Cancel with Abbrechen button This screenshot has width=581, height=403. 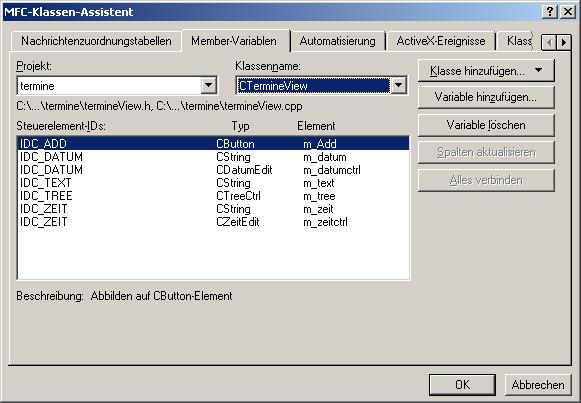pos(538,385)
